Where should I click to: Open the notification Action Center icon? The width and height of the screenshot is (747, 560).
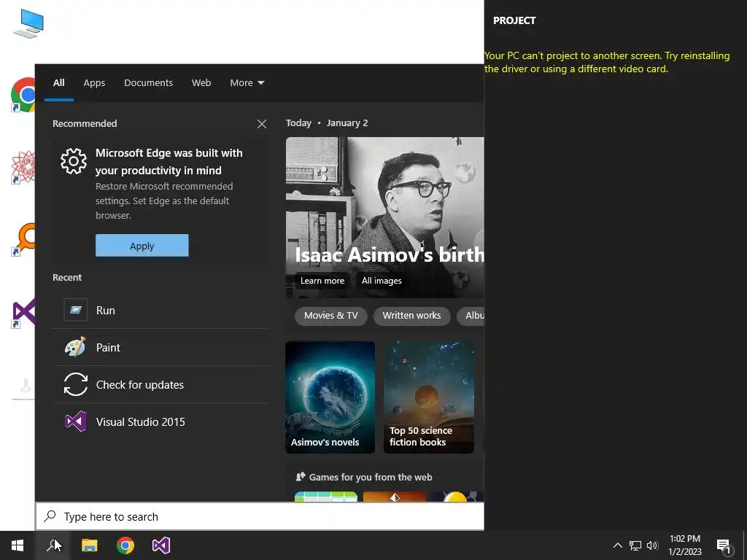click(724, 546)
